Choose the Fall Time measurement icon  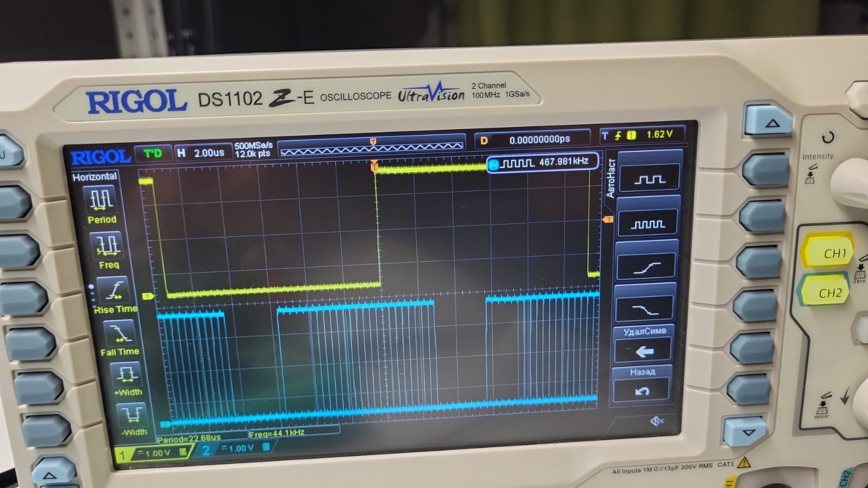pos(120,332)
